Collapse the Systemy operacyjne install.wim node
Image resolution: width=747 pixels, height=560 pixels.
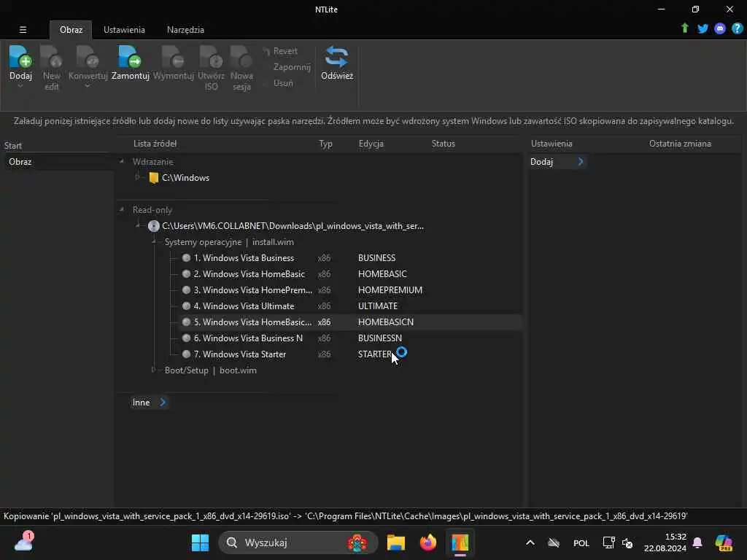click(x=154, y=241)
